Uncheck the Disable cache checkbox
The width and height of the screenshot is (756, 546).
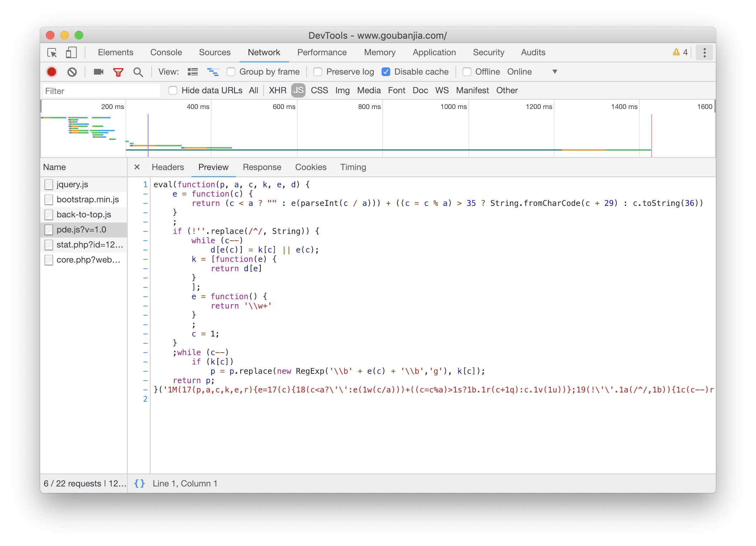(386, 72)
